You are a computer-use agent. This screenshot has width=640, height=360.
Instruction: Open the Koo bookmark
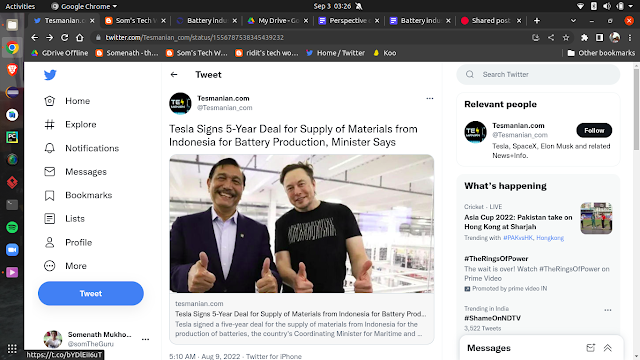click(385, 53)
